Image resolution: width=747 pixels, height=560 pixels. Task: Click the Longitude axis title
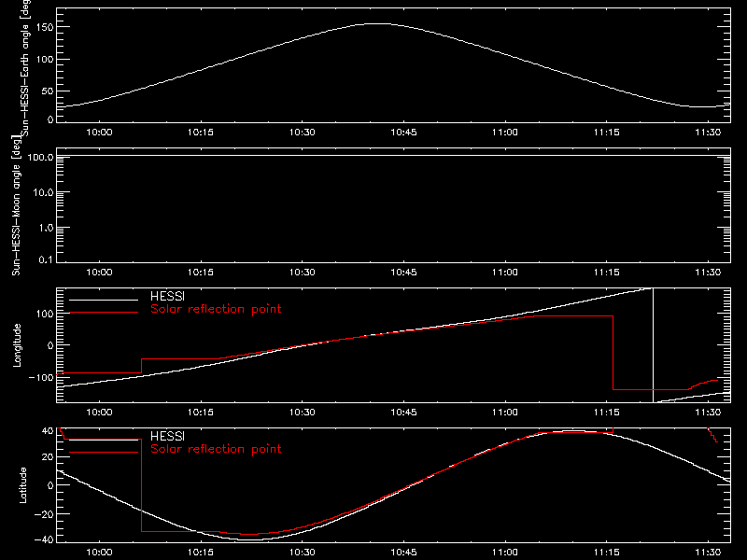pos(17,345)
